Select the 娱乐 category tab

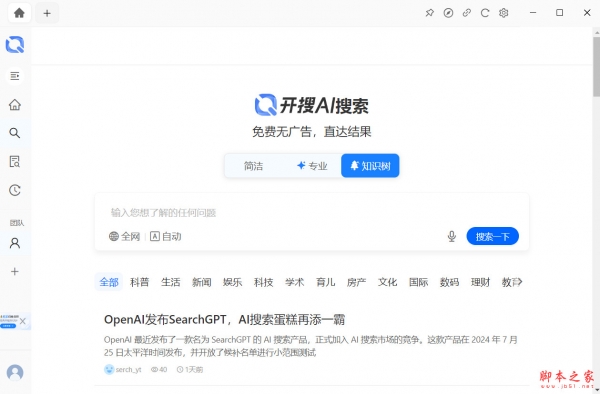pyautogui.click(x=232, y=282)
